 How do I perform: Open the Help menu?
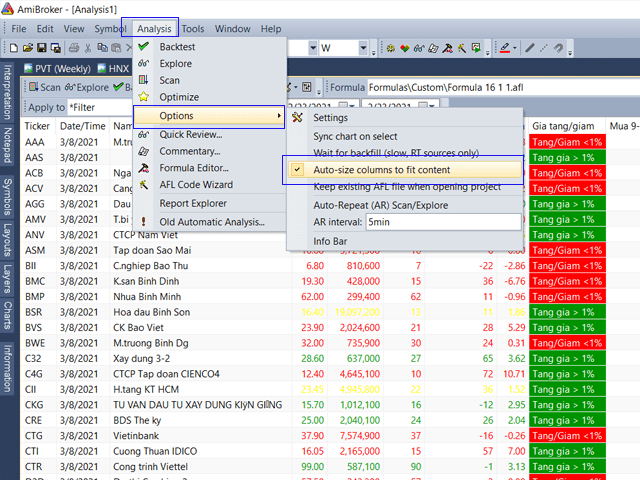271,29
